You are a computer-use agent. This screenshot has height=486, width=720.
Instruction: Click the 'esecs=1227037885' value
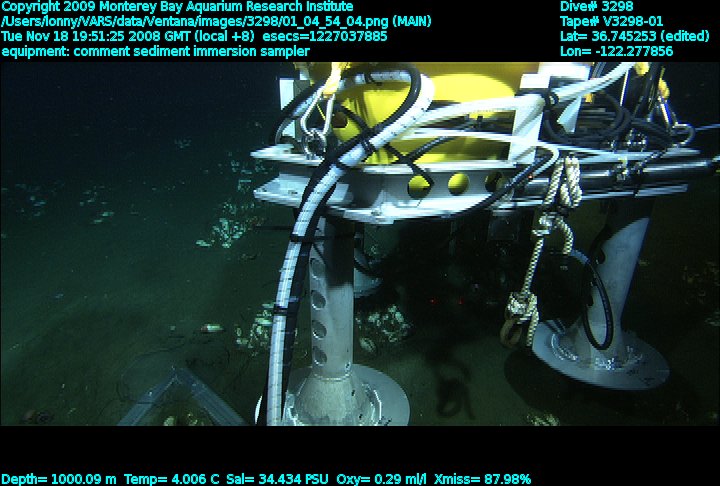coord(325,36)
